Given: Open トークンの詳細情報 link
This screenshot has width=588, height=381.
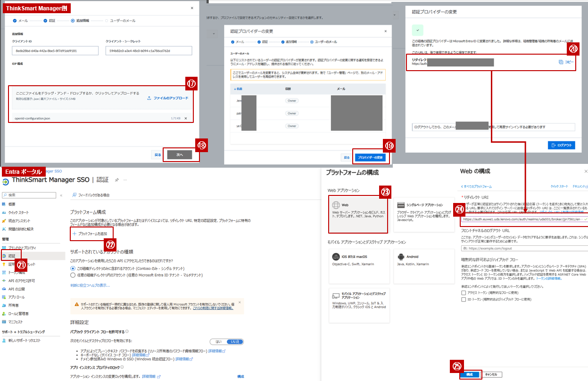Looking at the screenshot, I should (x=548, y=279).
